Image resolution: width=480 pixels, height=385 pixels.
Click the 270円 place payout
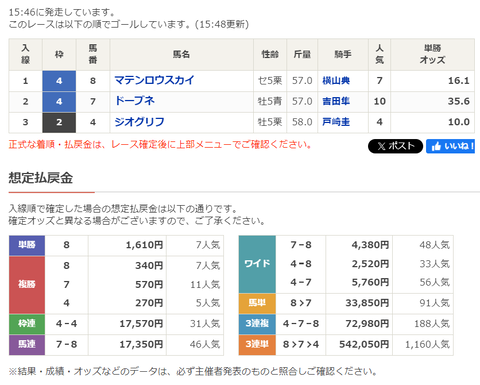click(149, 303)
